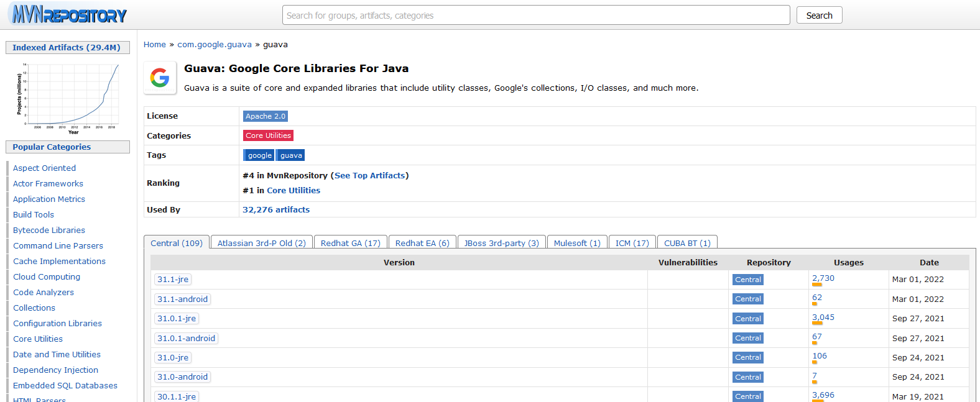This screenshot has height=402, width=980.
Task: Open 3,696 usages for 30.1.1-jre
Action: 823,395
